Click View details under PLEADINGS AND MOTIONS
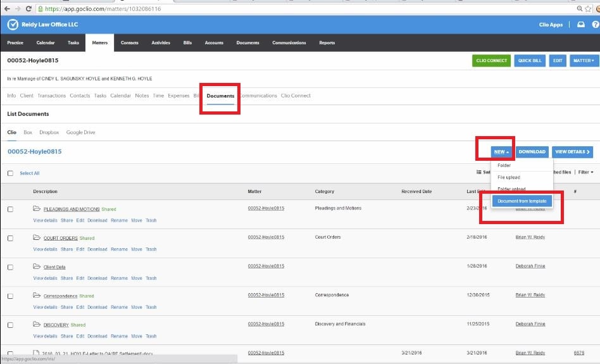This screenshot has width=600, height=364. point(45,220)
